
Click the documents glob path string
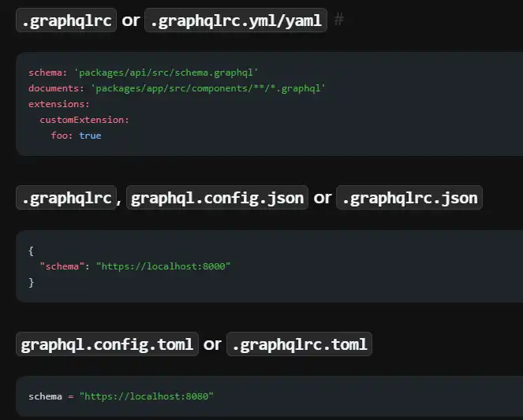click(208, 88)
